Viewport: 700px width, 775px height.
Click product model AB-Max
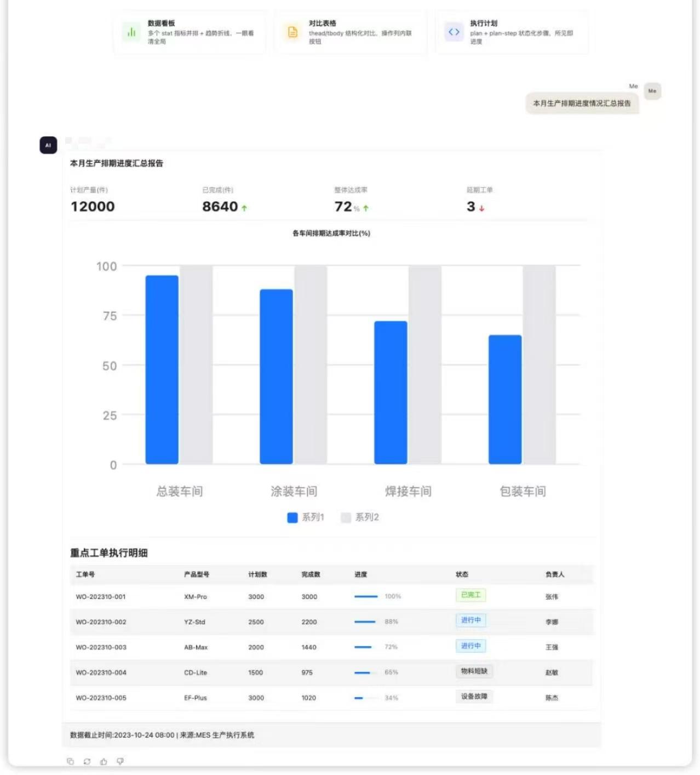coord(196,647)
